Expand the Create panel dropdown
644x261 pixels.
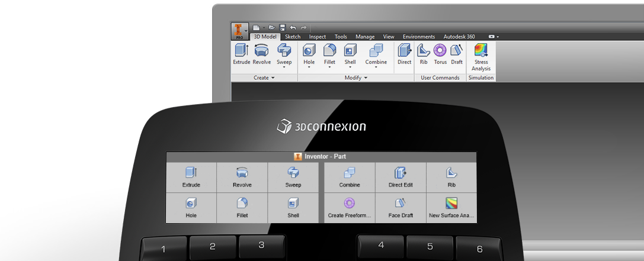pyautogui.click(x=264, y=78)
